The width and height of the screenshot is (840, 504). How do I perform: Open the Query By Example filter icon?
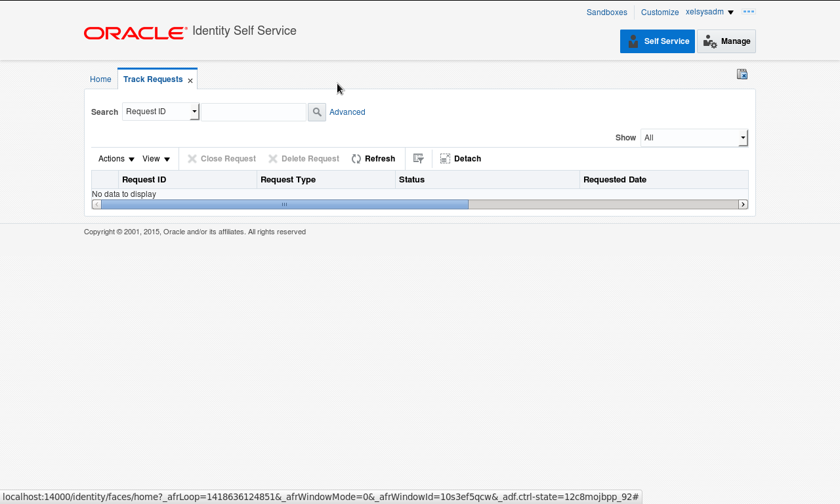(418, 158)
